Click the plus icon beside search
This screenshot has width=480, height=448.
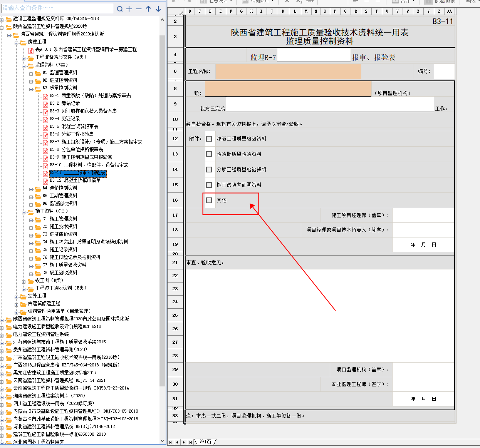click(x=129, y=9)
